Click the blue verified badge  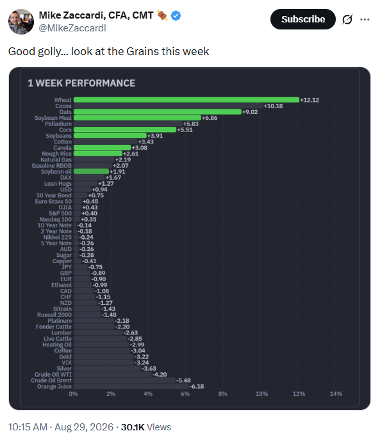pos(176,16)
